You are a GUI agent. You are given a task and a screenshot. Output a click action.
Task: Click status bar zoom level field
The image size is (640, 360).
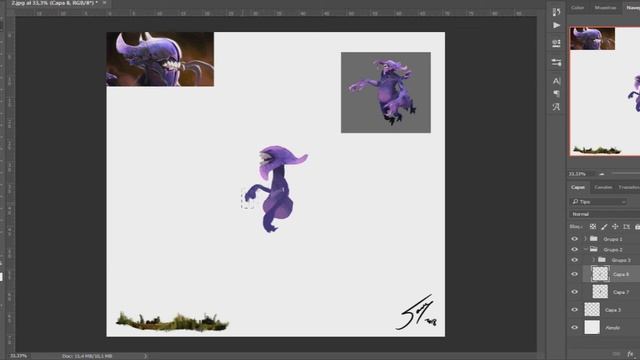pos(18,356)
